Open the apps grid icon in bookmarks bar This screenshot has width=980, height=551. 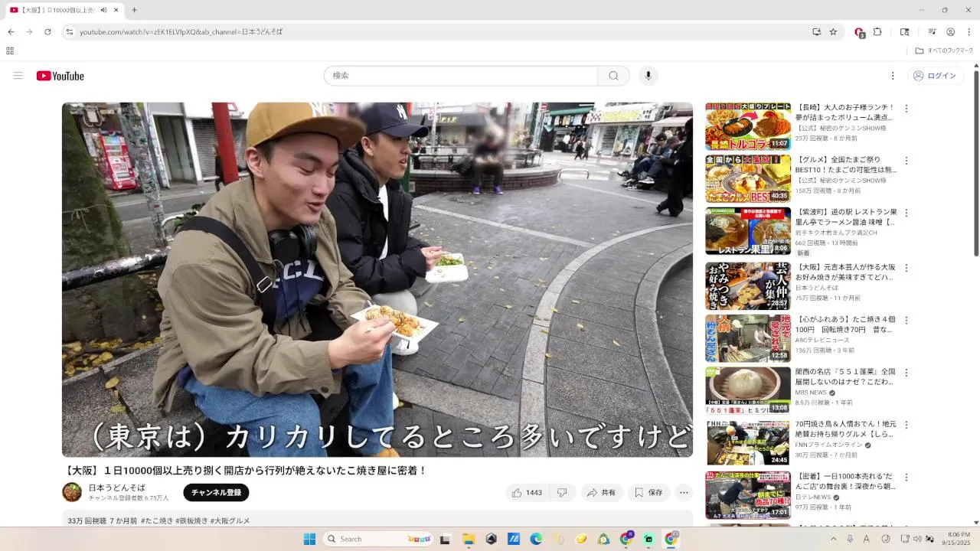10,51
